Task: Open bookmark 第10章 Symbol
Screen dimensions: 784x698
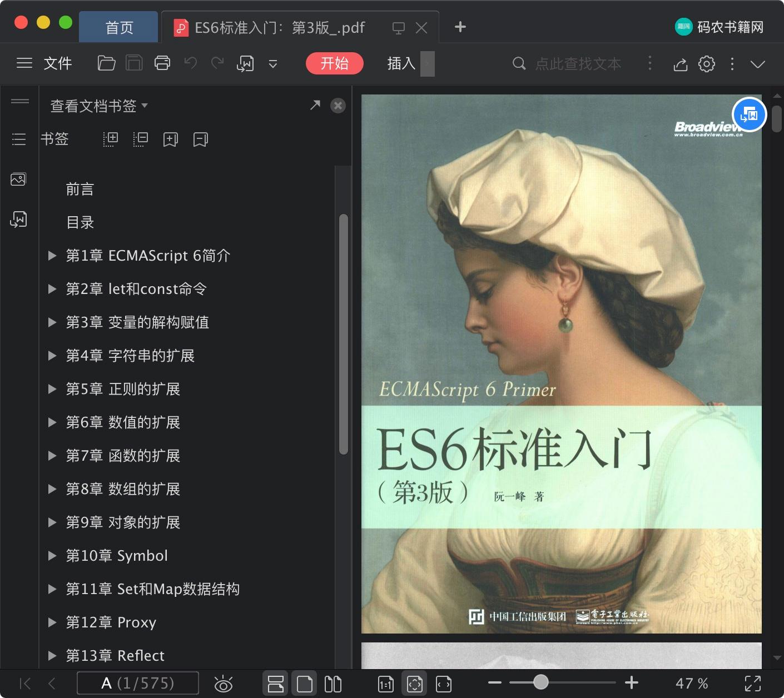Action: pos(117,556)
